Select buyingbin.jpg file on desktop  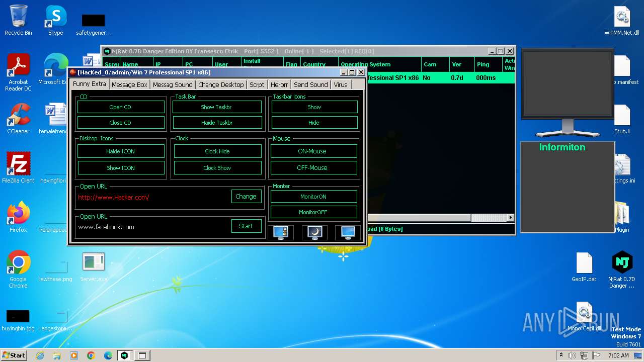point(18,321)
